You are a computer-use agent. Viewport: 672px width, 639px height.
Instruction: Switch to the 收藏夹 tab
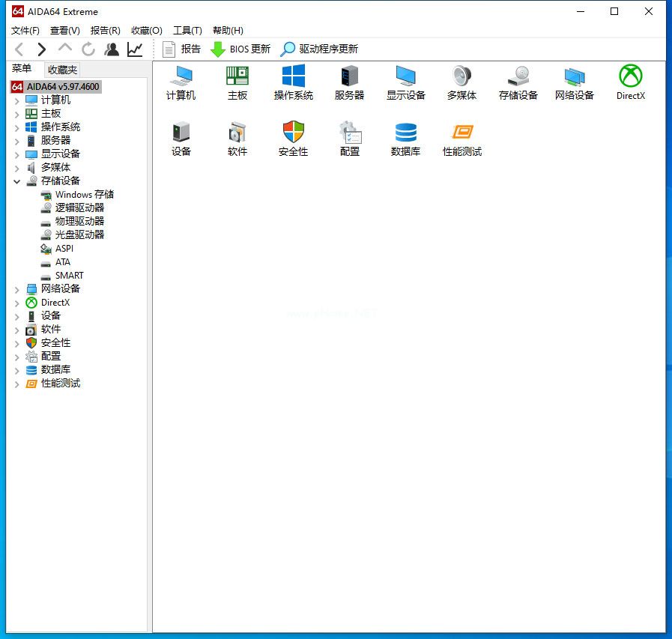click(x=62, y=70)
